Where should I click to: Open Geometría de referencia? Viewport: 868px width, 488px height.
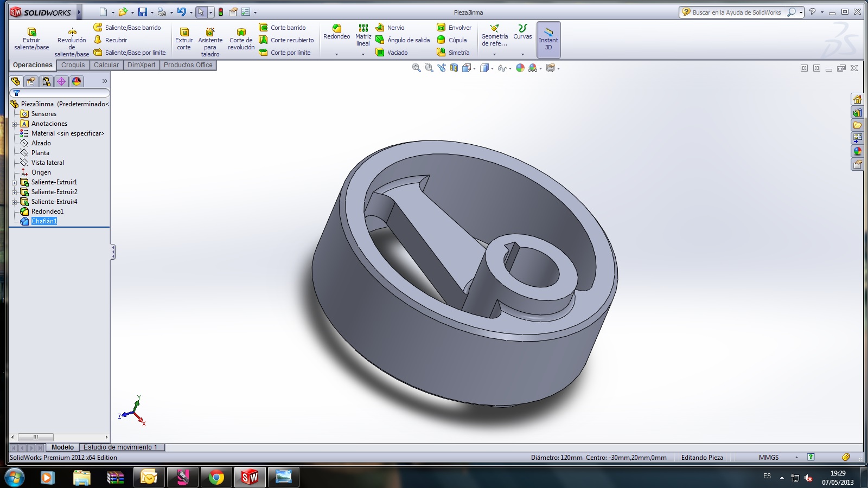[494, 35]
